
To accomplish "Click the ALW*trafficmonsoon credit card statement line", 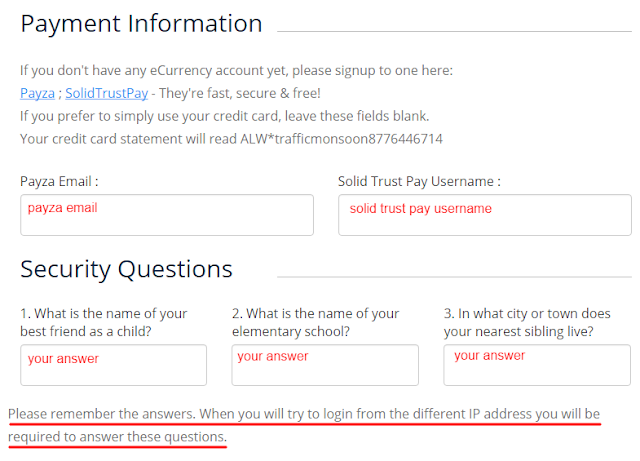I will [231, 139].
